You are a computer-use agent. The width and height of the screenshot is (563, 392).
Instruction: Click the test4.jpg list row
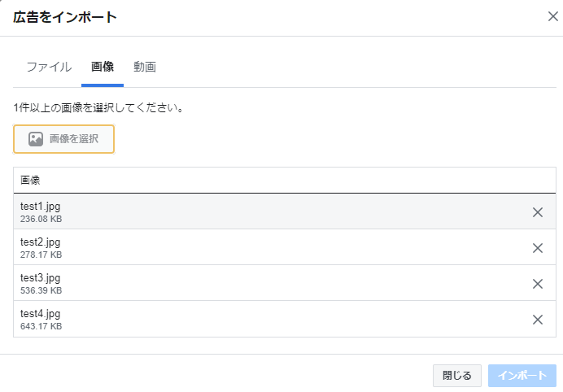(285, 319)
